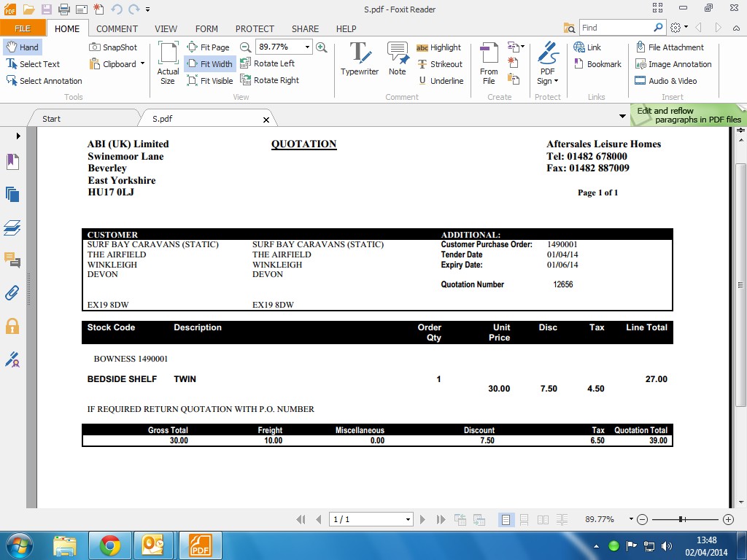Close the S.pdf document tab
747x560 pixels.
click(266, 120)
